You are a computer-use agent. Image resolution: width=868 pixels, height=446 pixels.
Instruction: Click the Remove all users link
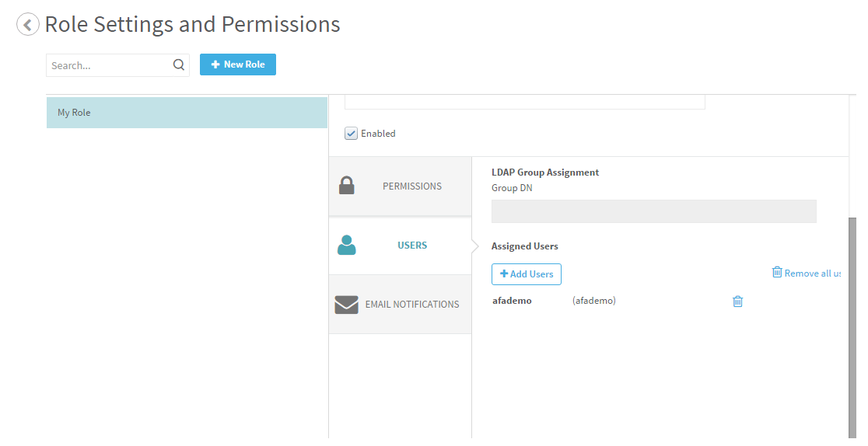pos(813,274)
